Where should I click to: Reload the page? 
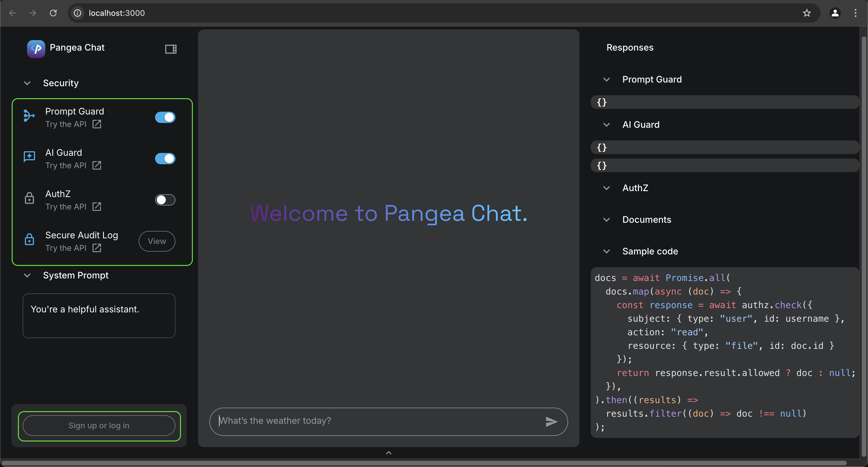click(x=53, y=13)
